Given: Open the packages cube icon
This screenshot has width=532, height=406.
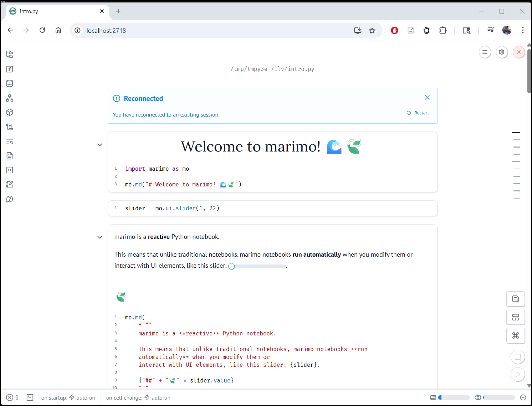Looking at the screenshot, I should click(x=10, y=112).
